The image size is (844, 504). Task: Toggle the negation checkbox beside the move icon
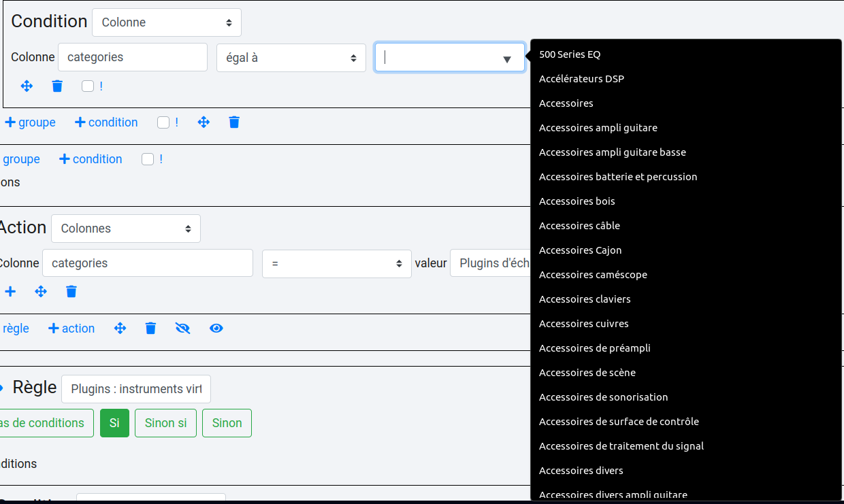pos(163,122)
